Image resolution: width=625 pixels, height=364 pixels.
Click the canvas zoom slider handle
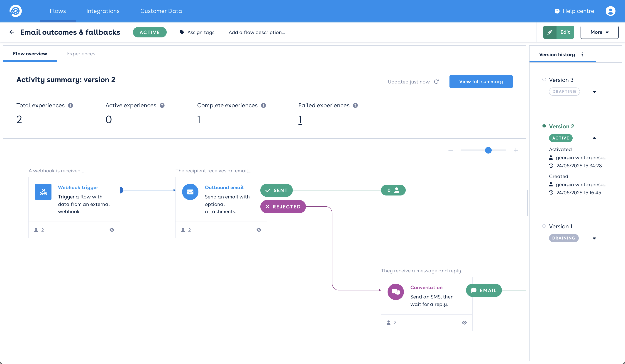point(488,150)
